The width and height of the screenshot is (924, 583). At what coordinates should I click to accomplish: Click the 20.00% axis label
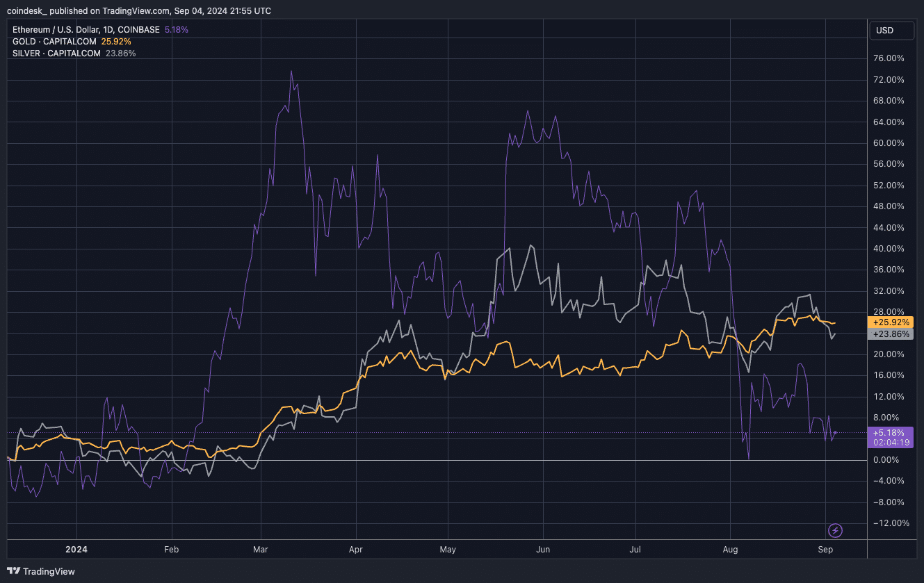[889, 354]
